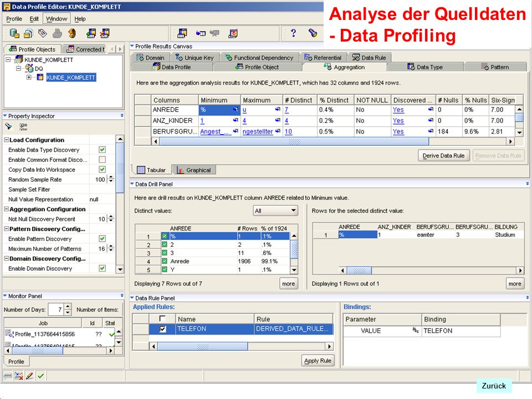Collapse the Aggregation Configuration section
This screenshot has height=399, width=532.
(x=7, y=209)
